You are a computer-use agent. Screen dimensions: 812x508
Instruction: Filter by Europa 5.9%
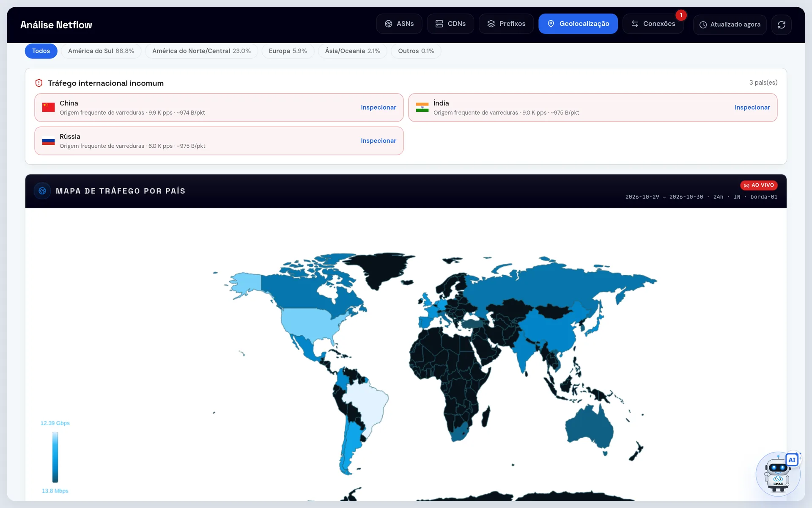tap(288, 51)
